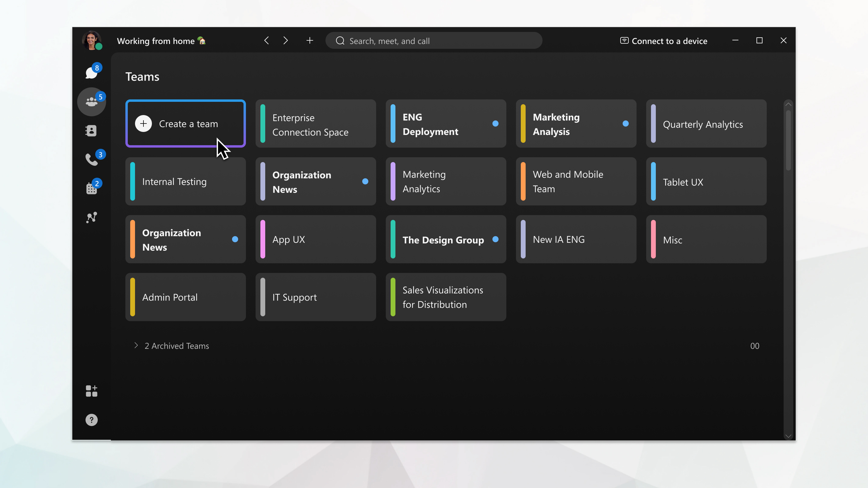
Task: Open the New IA ENG team
Action: tap(576, 239)
